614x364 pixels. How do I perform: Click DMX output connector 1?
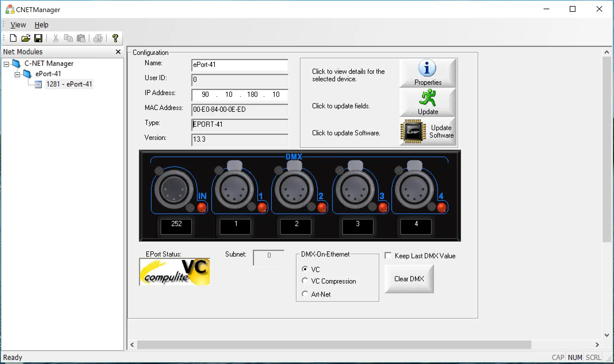tap(234, 190)
